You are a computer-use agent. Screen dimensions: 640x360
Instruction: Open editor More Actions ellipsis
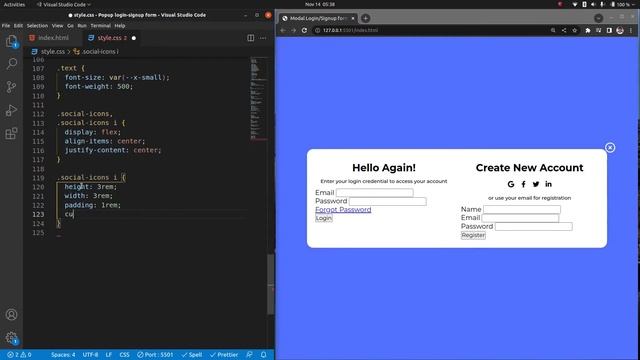click(263, 38)
